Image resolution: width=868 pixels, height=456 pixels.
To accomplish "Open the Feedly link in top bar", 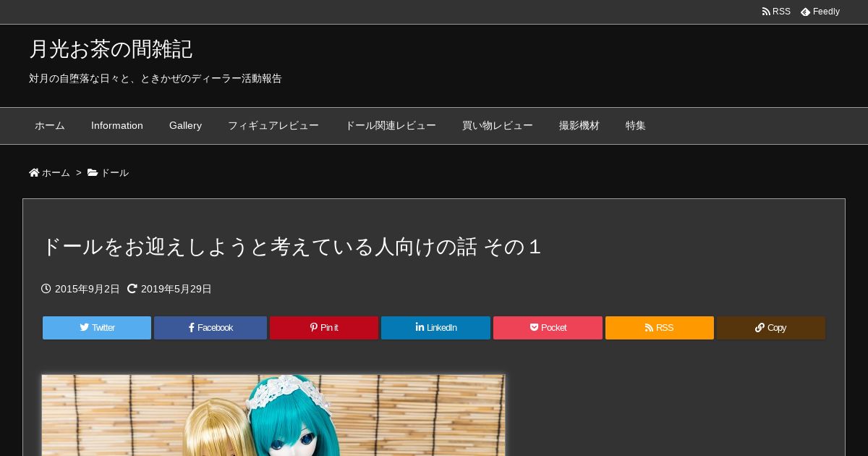I will tap(820, 12).
